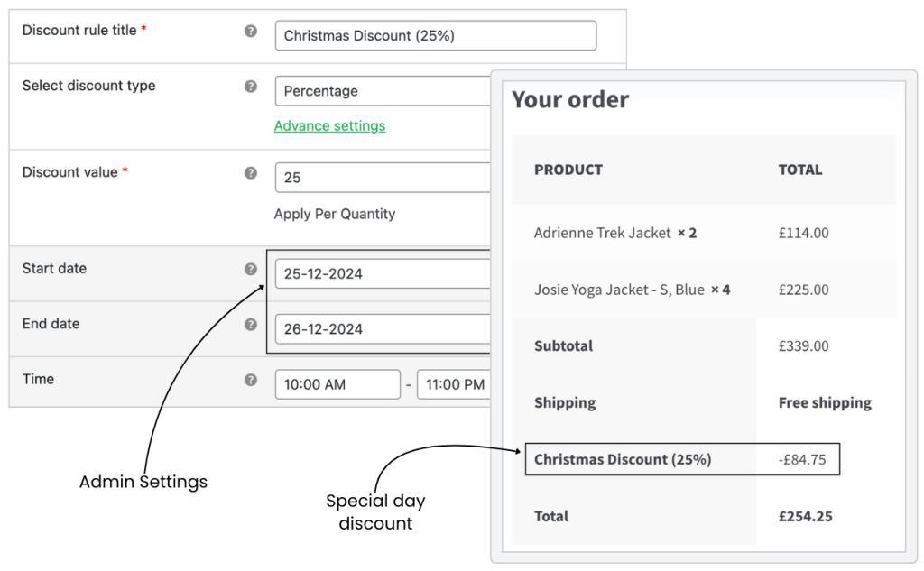The image size is (924, 571).
Task: Click help icon next to Time
Action: coord(251,380)
